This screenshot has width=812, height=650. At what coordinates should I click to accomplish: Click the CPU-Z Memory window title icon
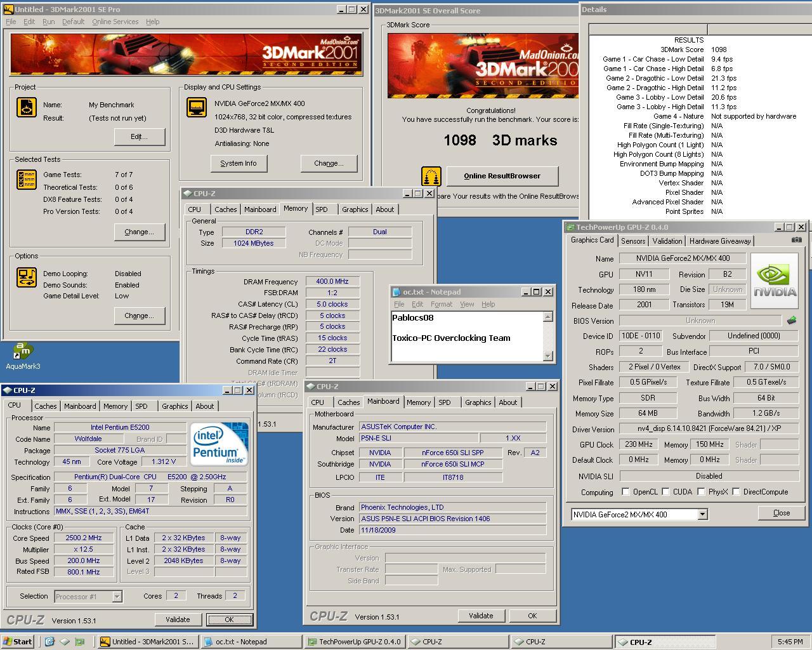[188, 194]
